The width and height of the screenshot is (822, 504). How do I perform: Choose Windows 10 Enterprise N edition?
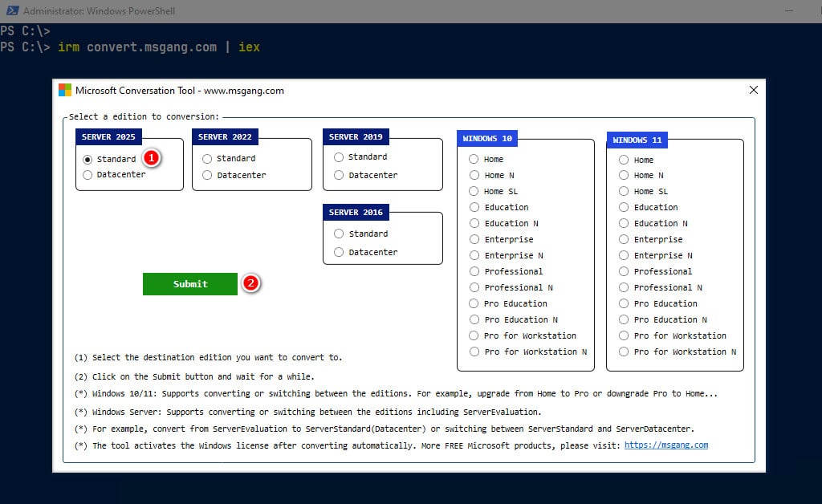474,255
